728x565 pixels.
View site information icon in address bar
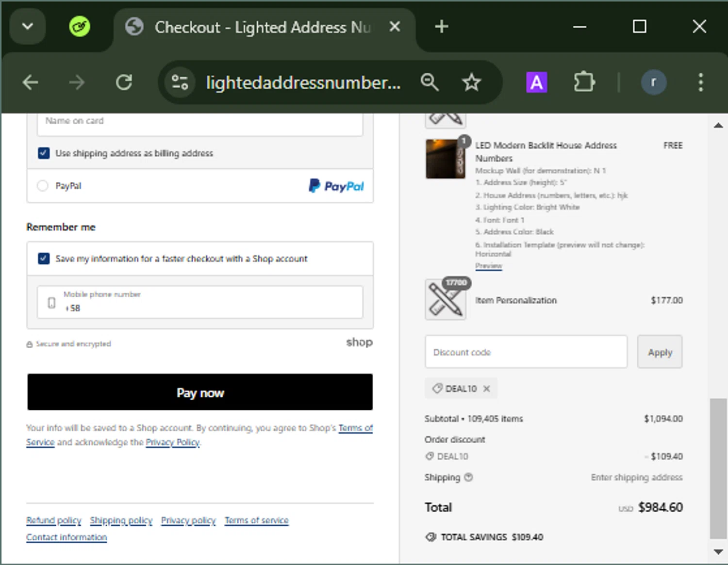coord(180,82)
